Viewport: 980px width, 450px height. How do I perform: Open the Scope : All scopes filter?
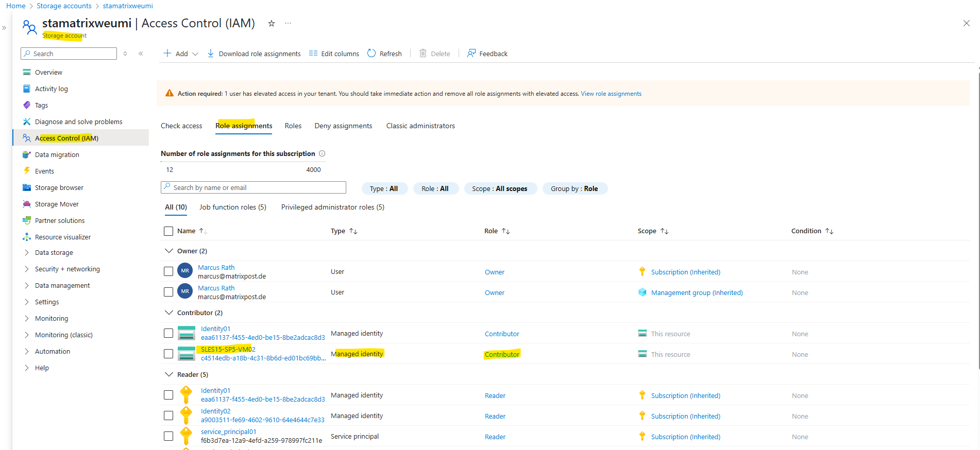[500, 188]
